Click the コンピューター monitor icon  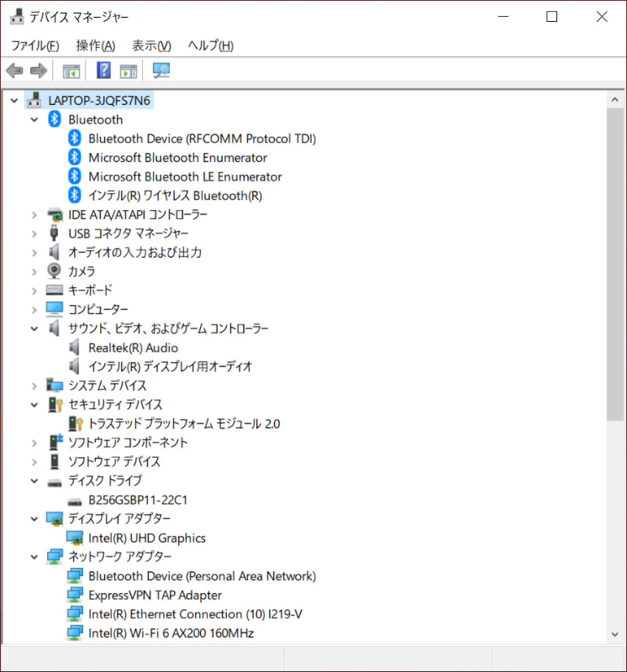coord(55,309)
